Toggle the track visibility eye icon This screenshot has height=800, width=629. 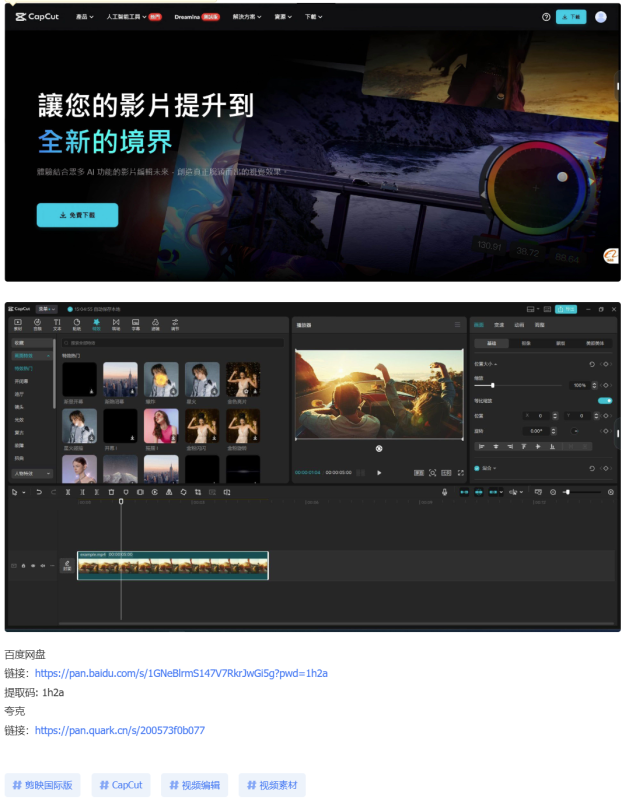point(33,566)
